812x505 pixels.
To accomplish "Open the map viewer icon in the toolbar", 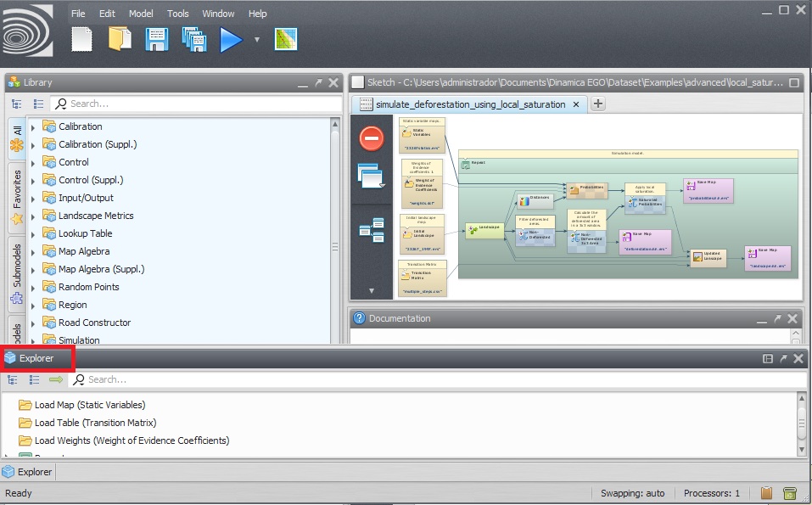I will [x=286, y=39].
